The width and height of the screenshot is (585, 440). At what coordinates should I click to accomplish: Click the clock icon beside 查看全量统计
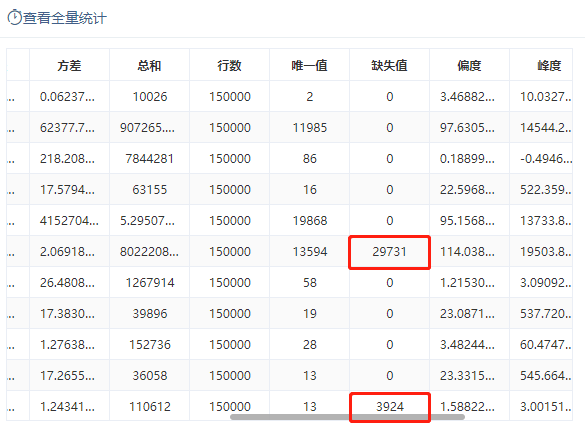point(15,18)
